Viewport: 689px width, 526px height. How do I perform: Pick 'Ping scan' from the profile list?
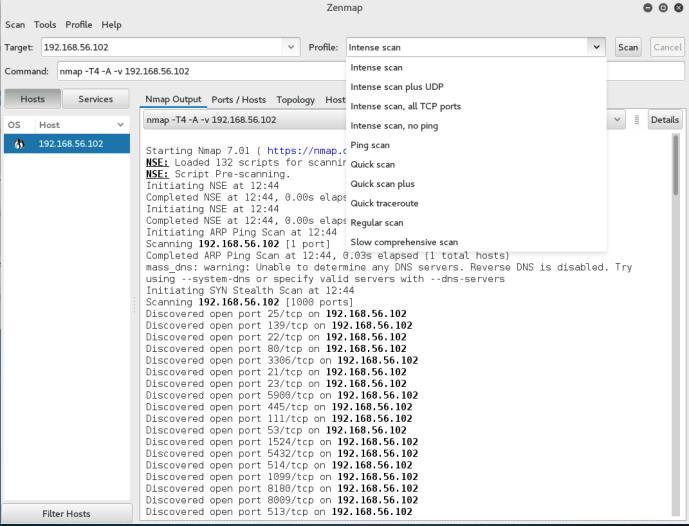[x=476, y=145]
